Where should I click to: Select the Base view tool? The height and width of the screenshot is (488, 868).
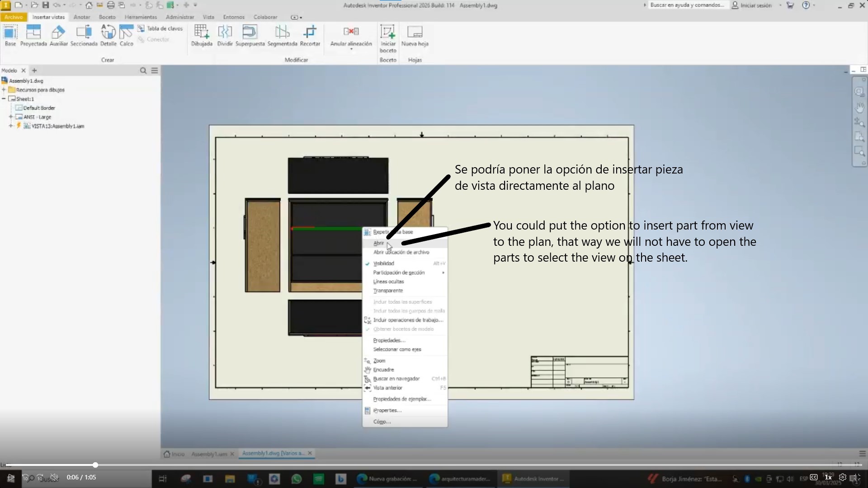(10, 35)
